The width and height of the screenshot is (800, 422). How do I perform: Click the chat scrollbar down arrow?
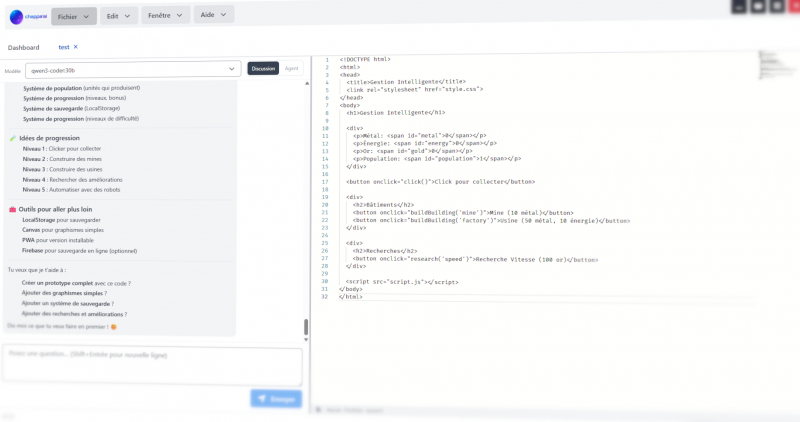point(306,341)
